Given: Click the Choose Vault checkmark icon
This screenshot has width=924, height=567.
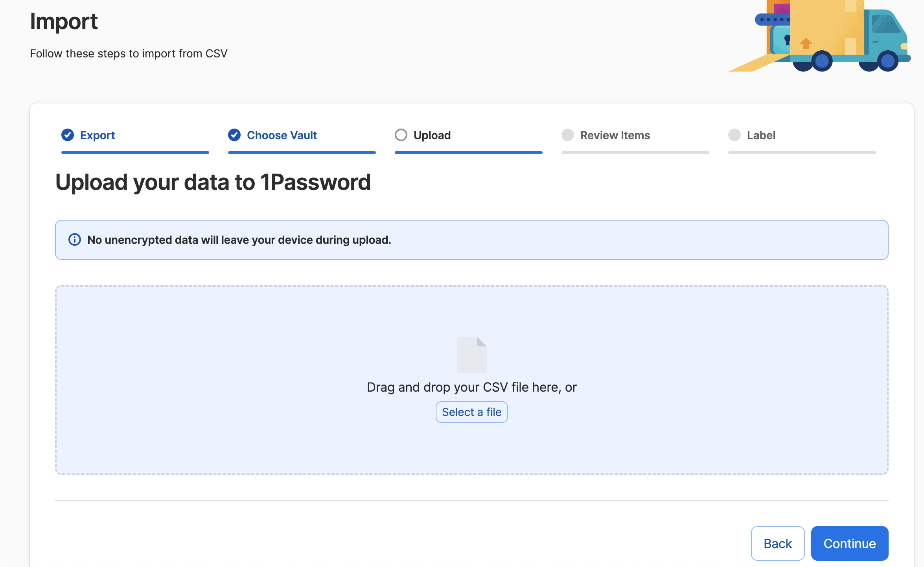Looking at the screenshot, I should pyautogui.click(x=234, y=135).
